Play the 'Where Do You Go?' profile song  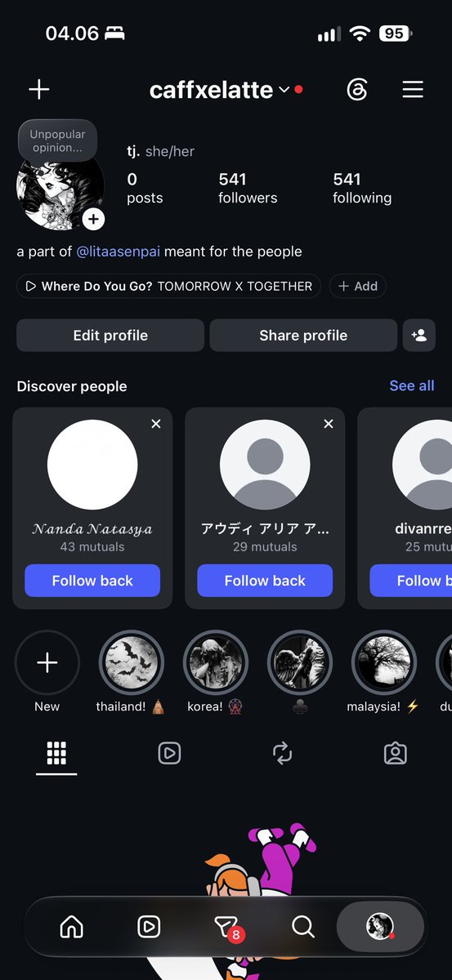pos(169,286)
